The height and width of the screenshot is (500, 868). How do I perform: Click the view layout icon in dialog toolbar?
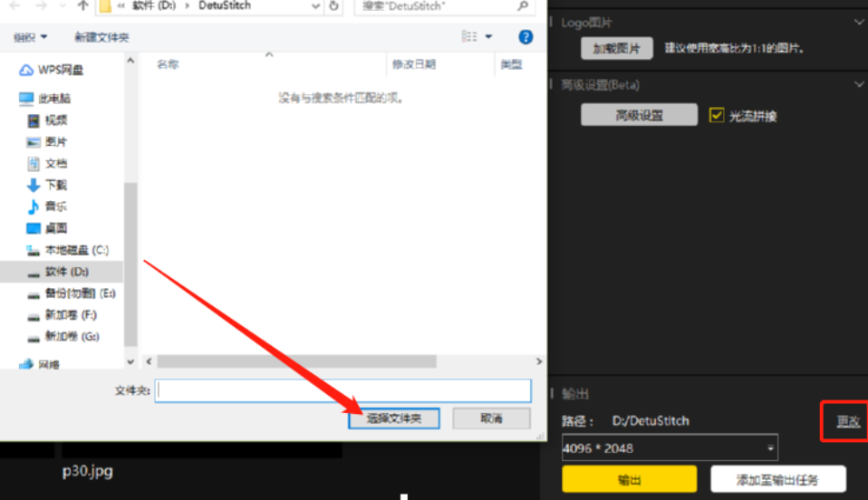click(x=468, y=36)
